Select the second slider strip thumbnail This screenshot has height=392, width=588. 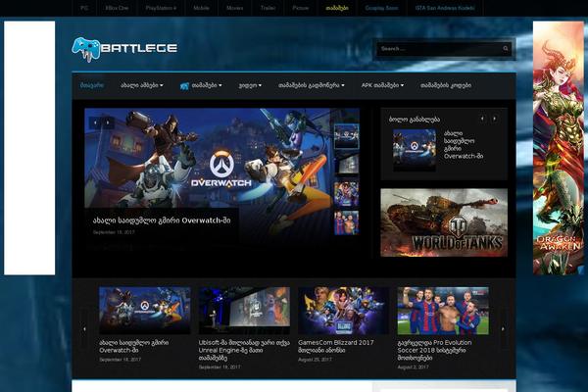[347, 165]
